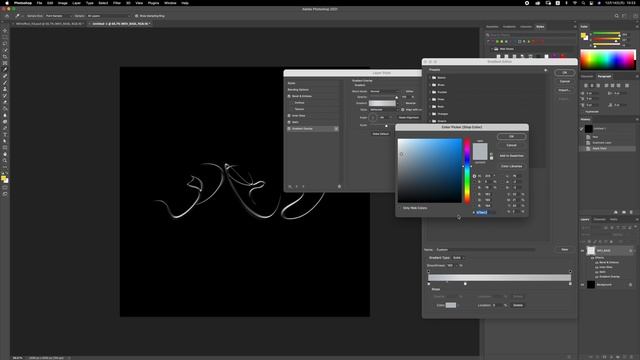Select the Brush tool
Viewport: 640px width, 360px height.
5,83
